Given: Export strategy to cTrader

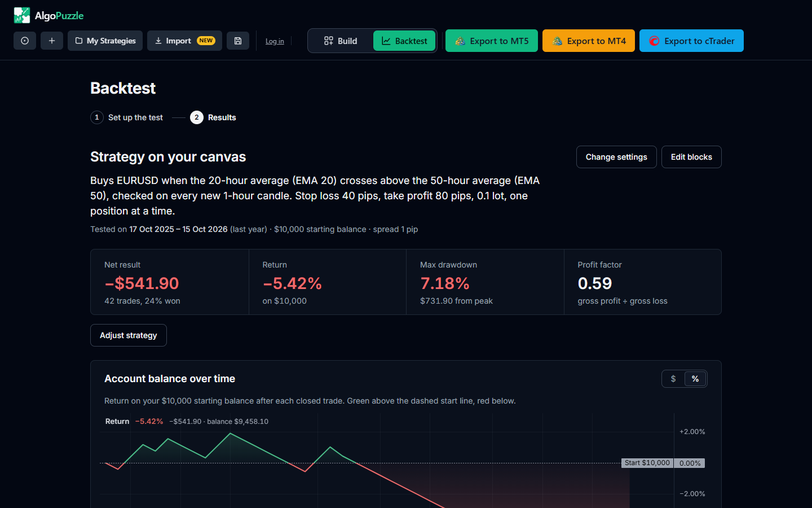Looking at the screenshot, I should [x=691, y=41].
